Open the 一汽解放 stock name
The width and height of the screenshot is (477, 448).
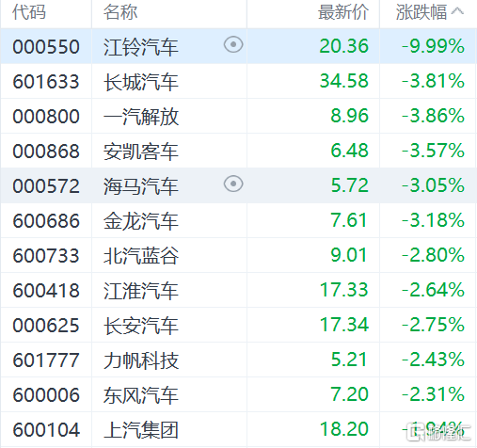coord(141,117)
